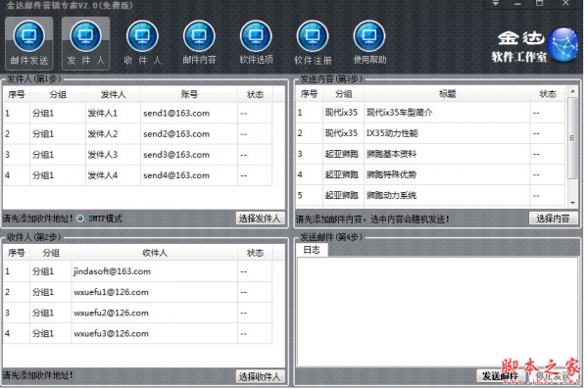Click the 账号 column header in sender table
Screen dimensions: 588x389
coord(189,94)
